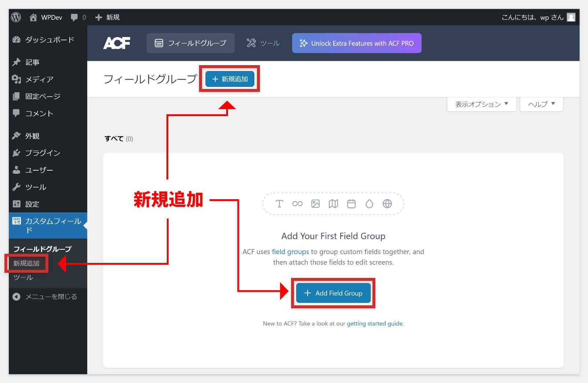Click the blue 新規追加 button by the heading

point(230,79)
